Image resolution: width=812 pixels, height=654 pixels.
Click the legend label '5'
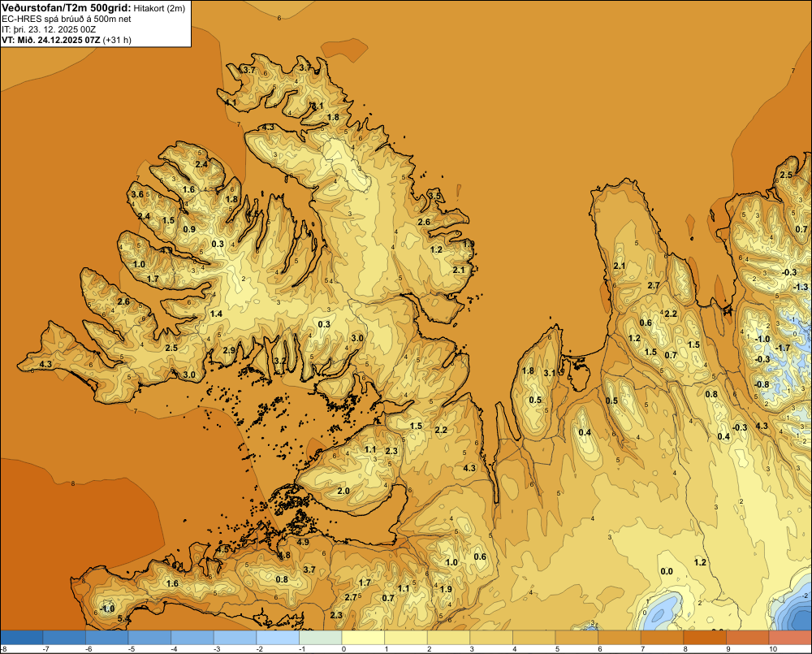[557, 649]
